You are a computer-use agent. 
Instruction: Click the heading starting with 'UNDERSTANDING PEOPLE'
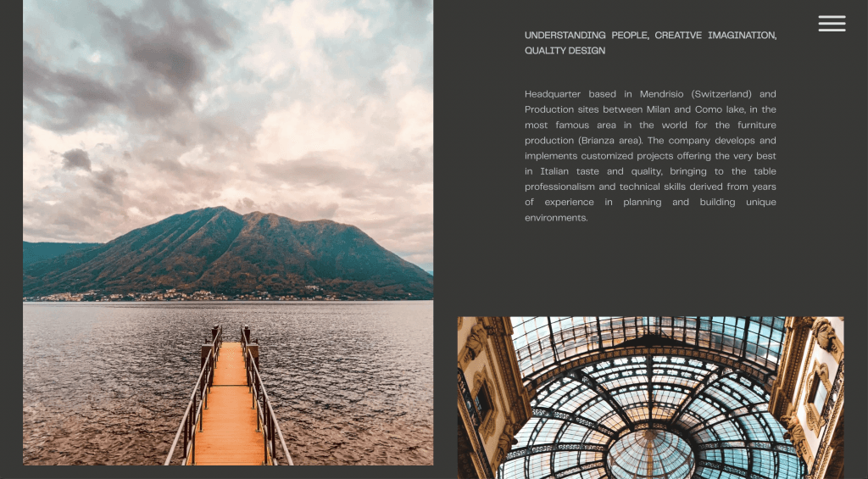[x=650, y=42]
